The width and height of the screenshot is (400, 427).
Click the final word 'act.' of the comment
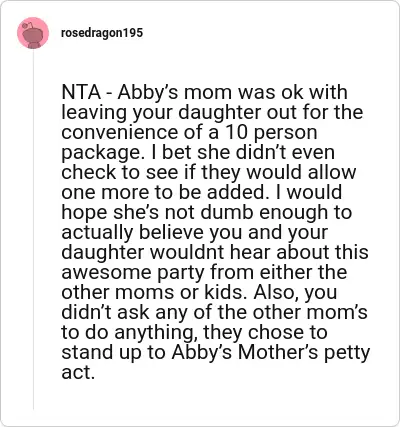(x=78, y=373)
